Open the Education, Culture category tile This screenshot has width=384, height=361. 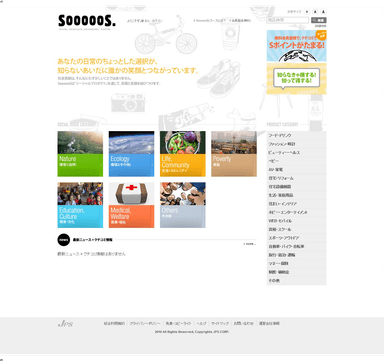[x=80, y=205]
